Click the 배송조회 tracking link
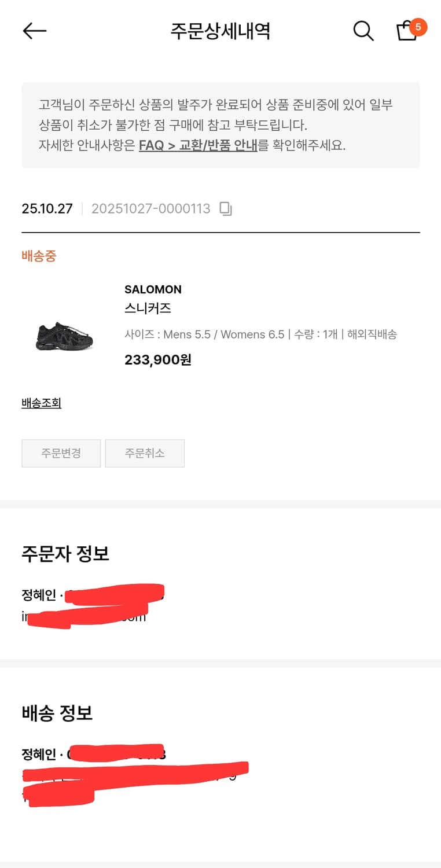441x868 pixels. 41,403
